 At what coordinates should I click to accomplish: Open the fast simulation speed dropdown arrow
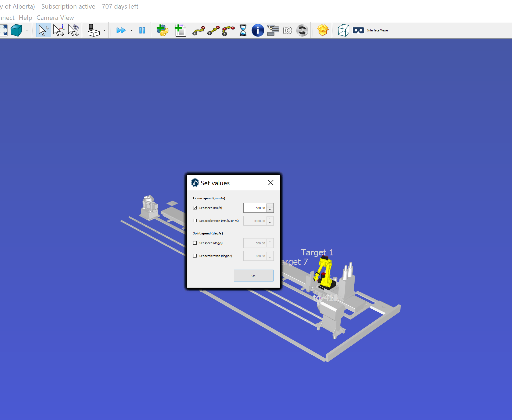[x=131, y=30]
